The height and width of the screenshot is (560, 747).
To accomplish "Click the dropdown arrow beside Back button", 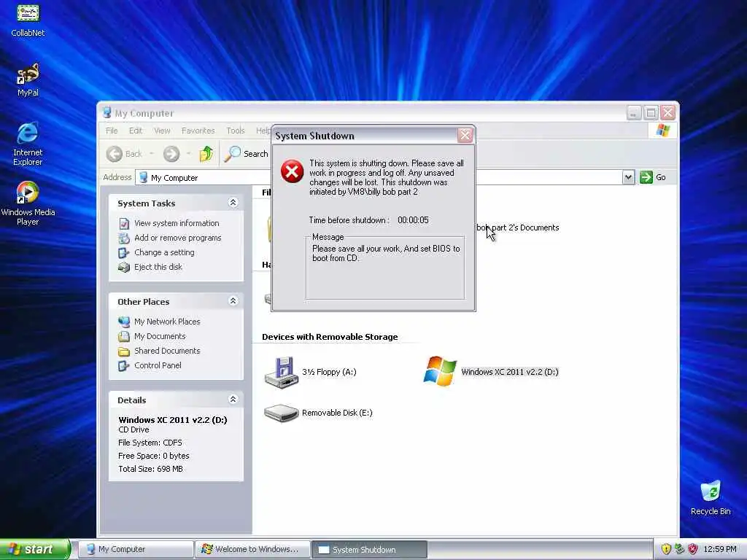I will coord(152,154).
